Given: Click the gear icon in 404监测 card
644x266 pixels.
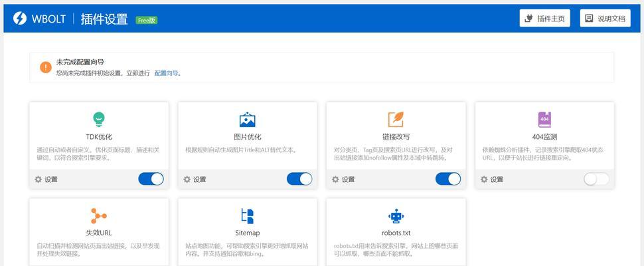Looking at the screenshot, I should tap(484, 180).
